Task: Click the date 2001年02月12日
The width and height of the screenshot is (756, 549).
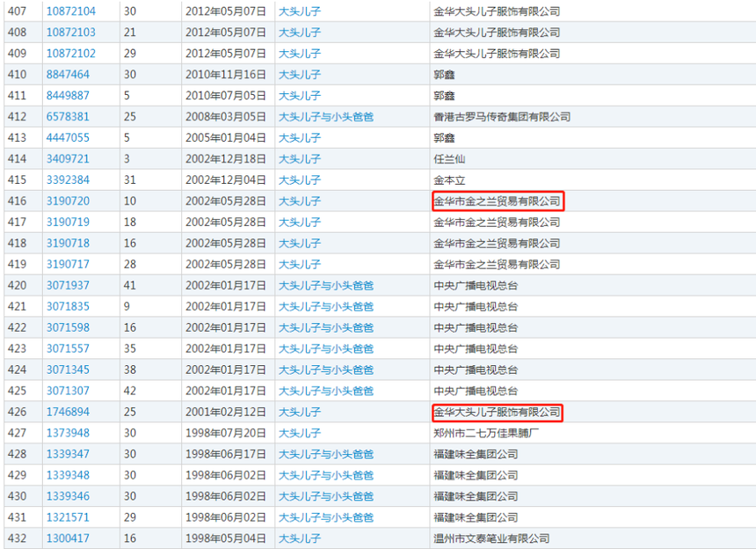Action: pos(226,412)
